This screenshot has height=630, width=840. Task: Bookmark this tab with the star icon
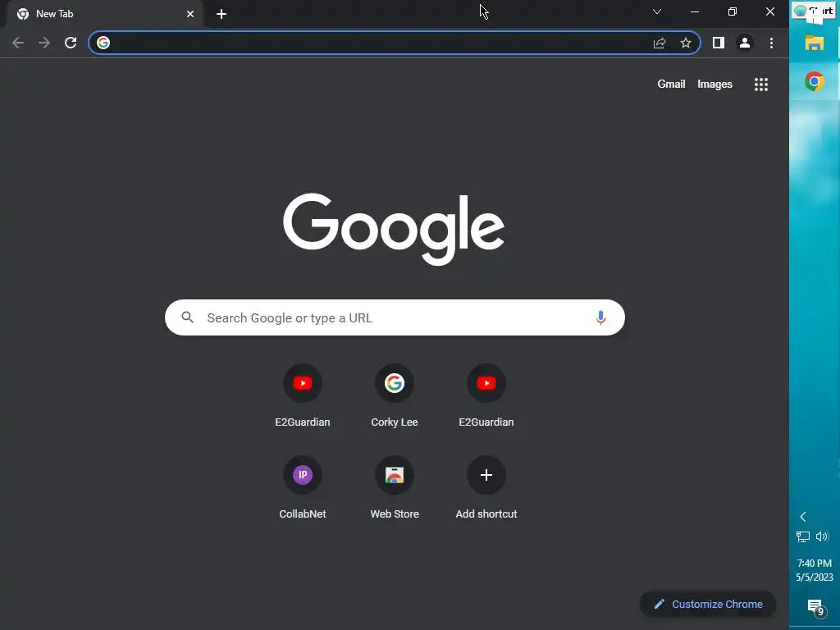[x=686, y=43]
